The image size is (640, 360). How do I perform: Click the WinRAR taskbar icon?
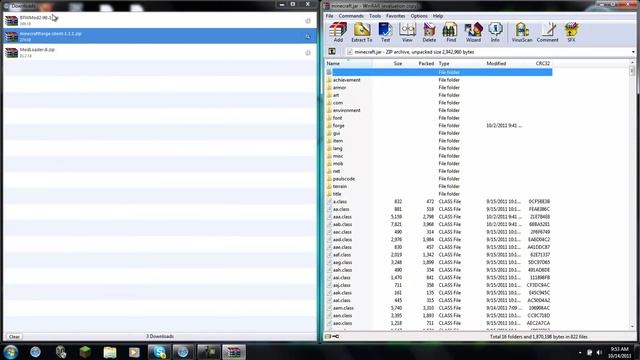pos(234,352)
